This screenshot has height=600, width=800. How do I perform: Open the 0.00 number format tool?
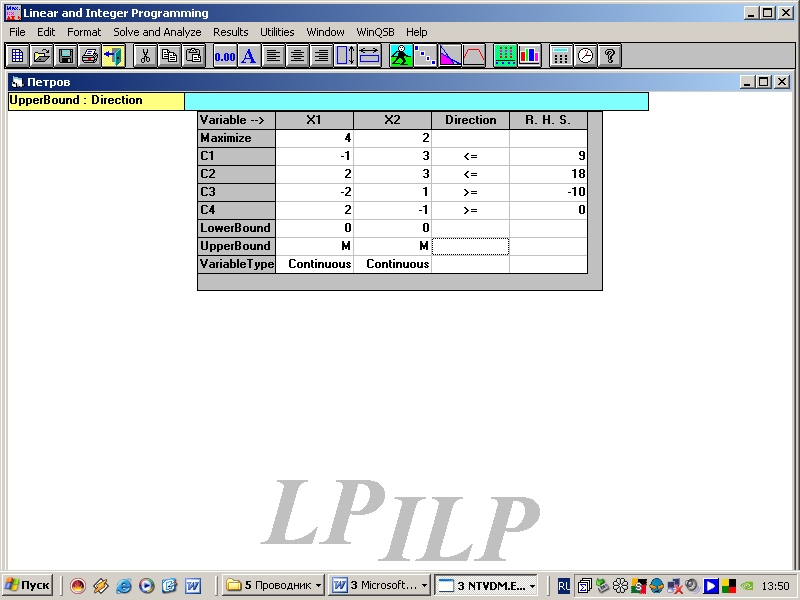tap(225, 56)
